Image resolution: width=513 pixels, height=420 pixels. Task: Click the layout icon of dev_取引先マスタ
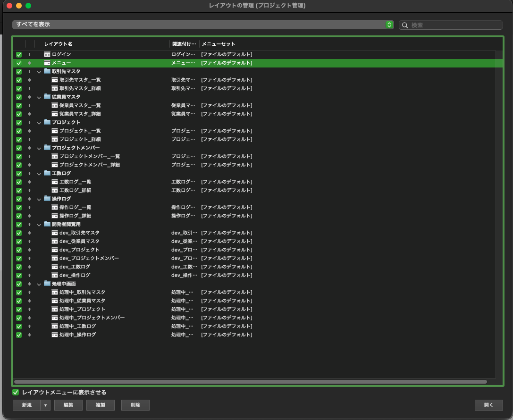tap(55, 233)
